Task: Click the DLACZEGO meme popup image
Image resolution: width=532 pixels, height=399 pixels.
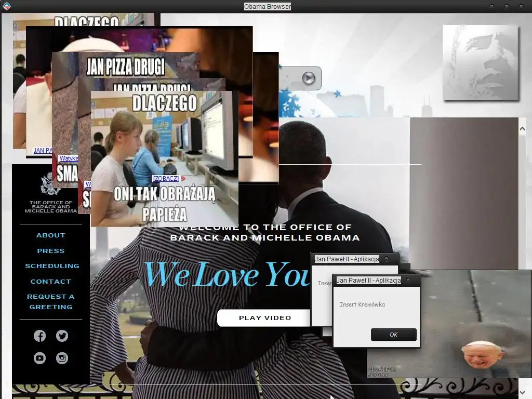Action: click(x=165, y=158)
